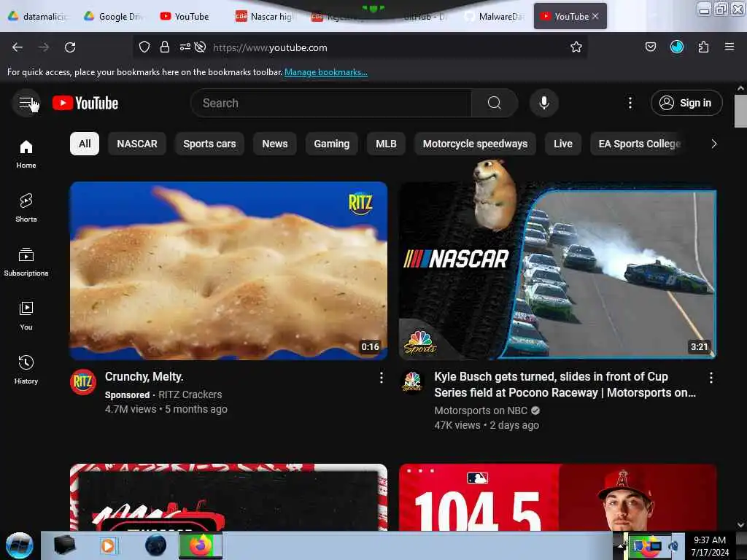Open YouTube settings three-dot menu
Image resolution: width=747 pixels, height=560 pixels.
[630, 103]
